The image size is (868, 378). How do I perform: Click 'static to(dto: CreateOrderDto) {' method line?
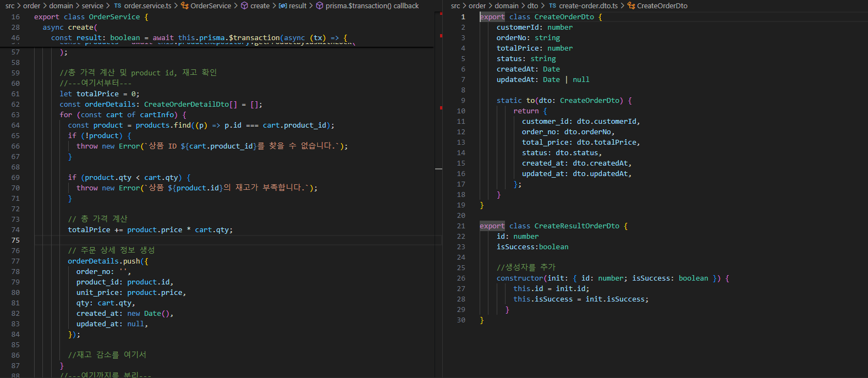coord(564,101)
